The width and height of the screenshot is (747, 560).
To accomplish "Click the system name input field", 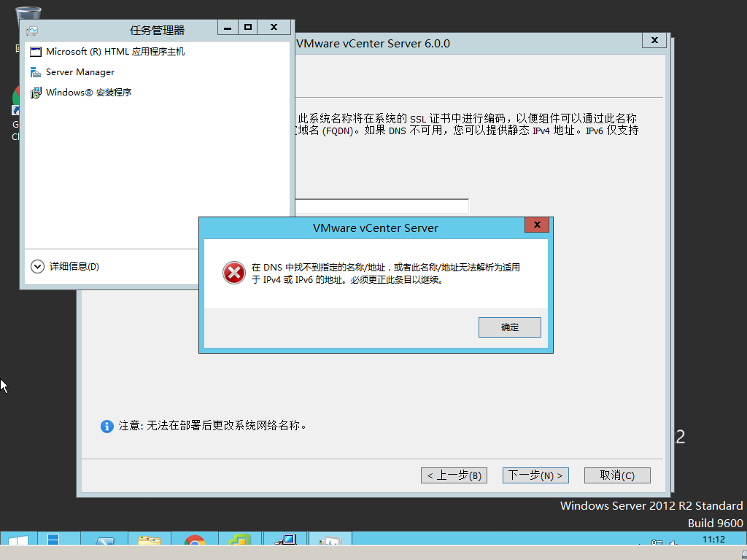I will pos(382,206).
